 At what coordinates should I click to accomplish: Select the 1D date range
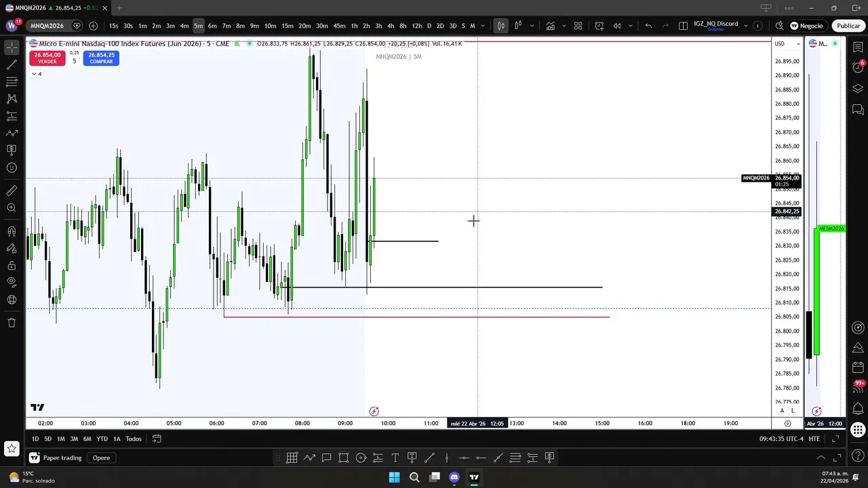[x=35, y=439]
